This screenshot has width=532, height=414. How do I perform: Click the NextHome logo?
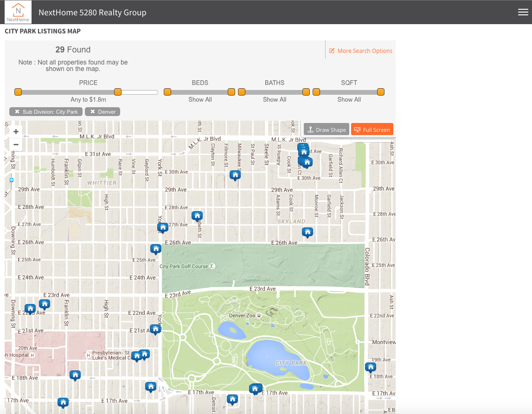coord(18,12)
